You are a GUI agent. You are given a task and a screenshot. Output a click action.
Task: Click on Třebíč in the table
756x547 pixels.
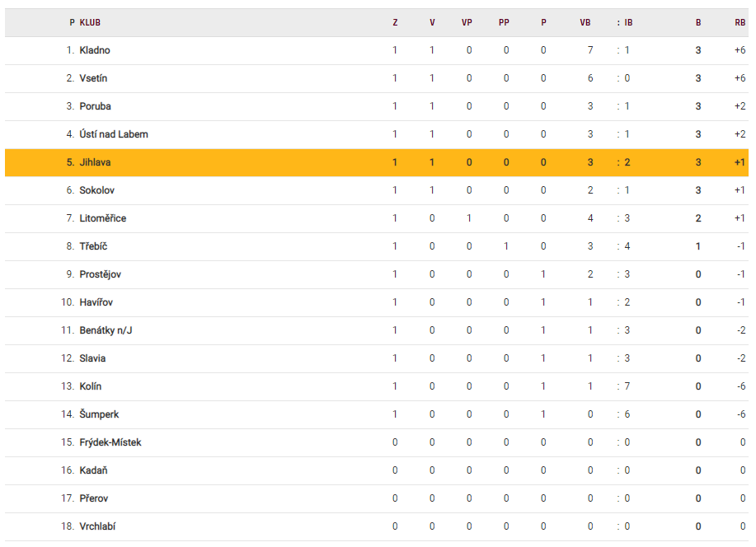93,246
